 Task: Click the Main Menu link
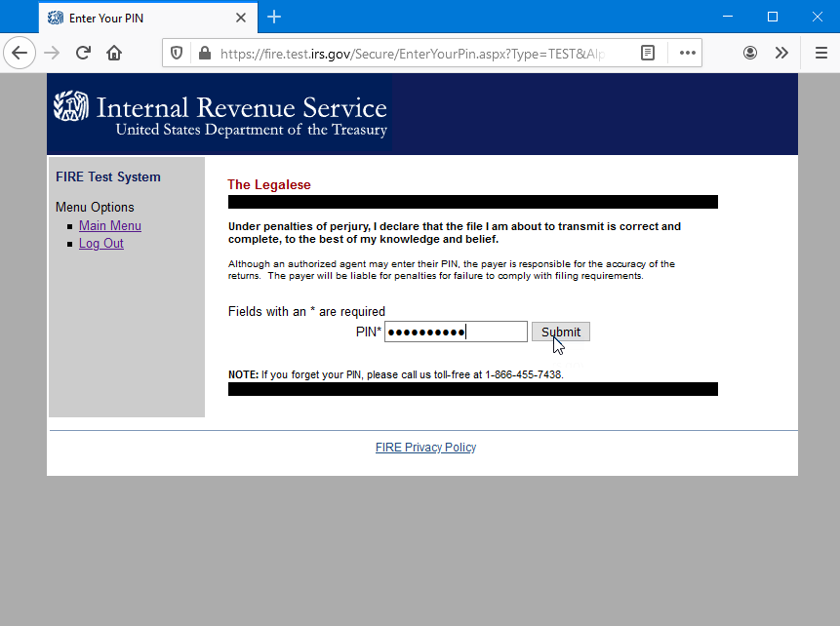pyautogui.click(x=110, y=226)
